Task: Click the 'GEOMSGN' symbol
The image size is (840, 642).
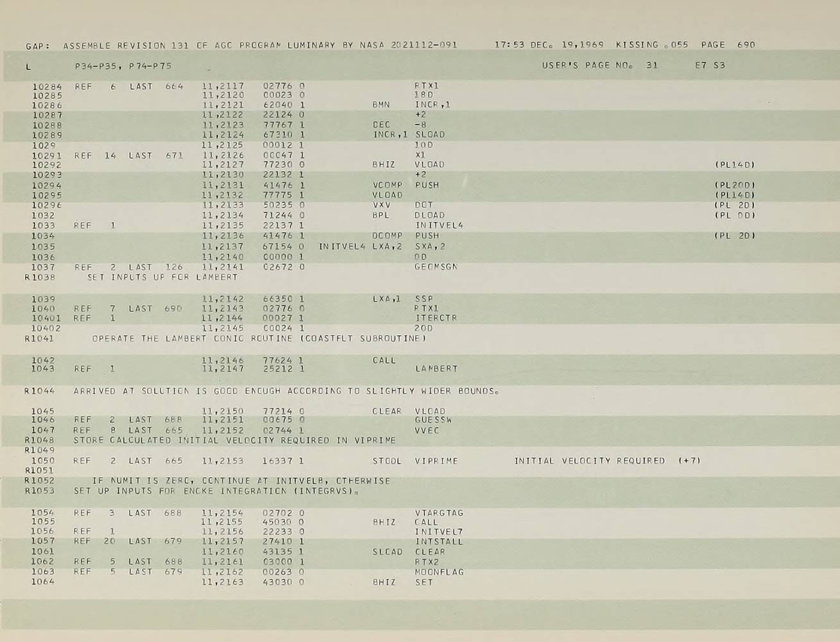Action: point(436,266)
